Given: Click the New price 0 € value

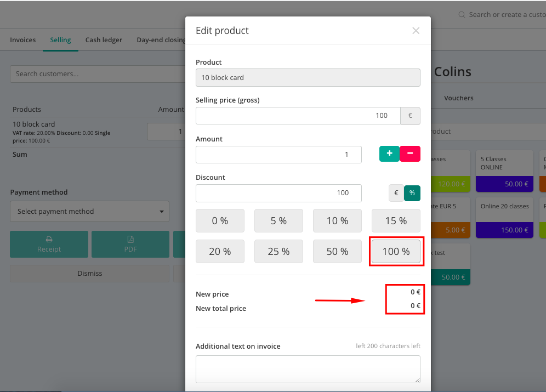Looking at the screenshot, I should 416,292.
